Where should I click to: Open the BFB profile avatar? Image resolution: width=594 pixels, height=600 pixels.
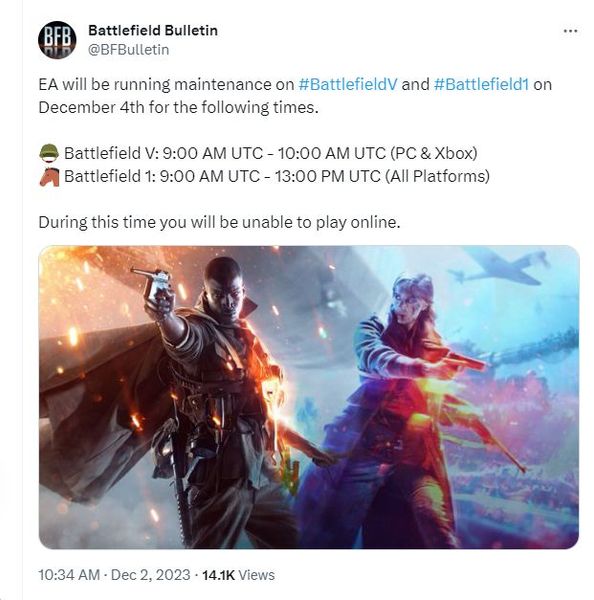pos(57,40)
